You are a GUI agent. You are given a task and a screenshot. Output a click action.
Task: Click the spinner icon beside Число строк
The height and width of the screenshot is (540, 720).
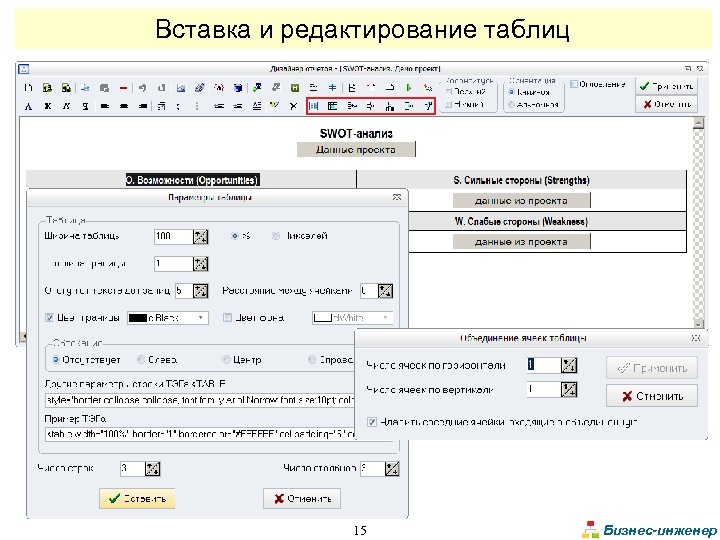[x=152, y=469]
